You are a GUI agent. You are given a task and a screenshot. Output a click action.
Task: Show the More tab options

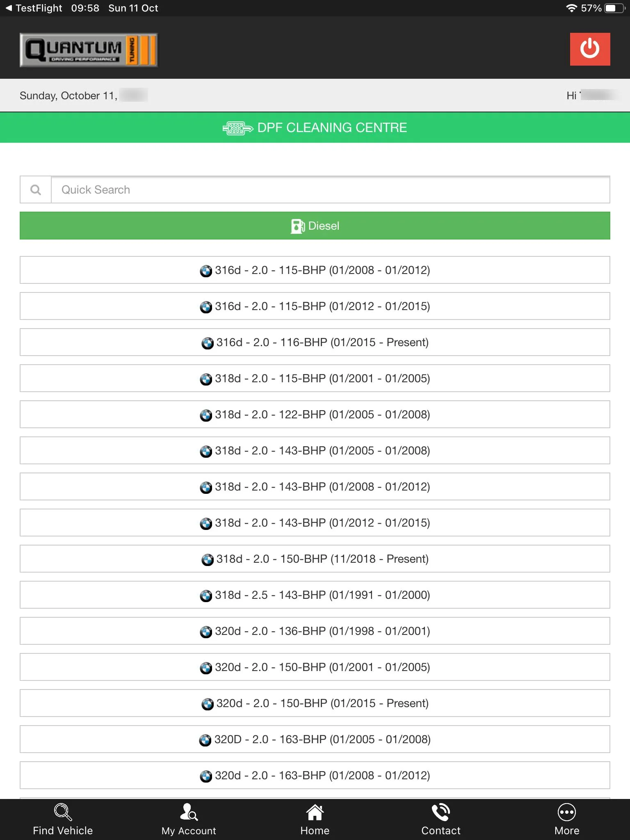coord(567,819)
